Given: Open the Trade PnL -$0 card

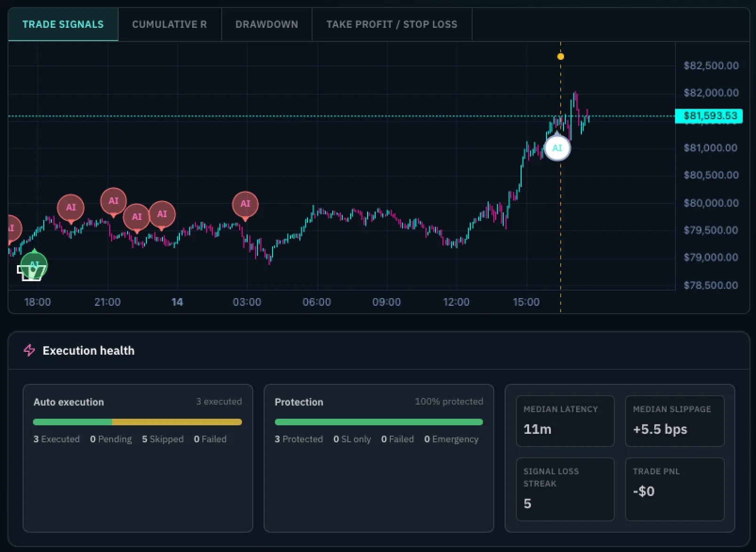Looking at the screenshot, I should tap(675, 489).
